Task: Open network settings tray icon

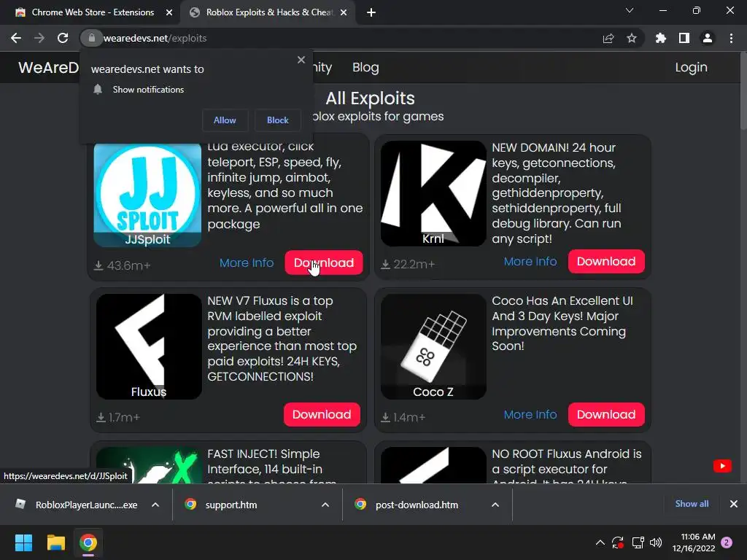Action: click(638, 542)
